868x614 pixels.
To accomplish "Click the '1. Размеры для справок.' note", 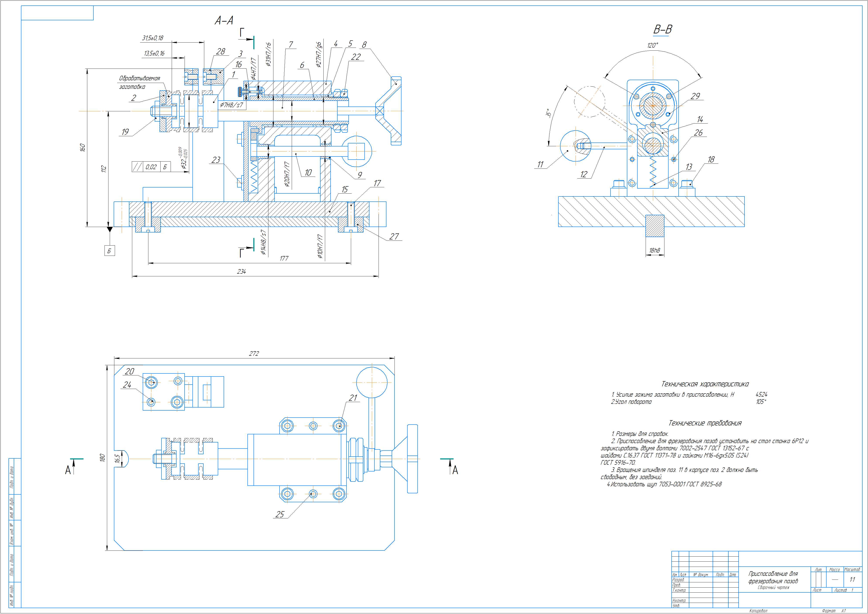I will point(640,434).
